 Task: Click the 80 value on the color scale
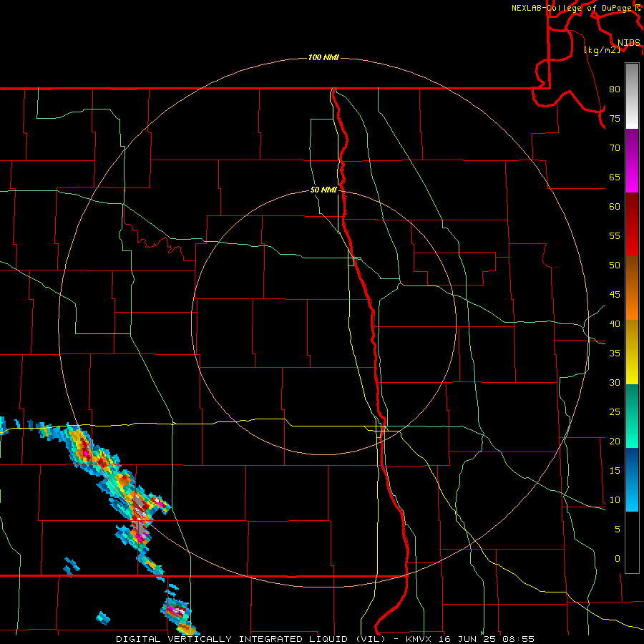click(615, 89)
